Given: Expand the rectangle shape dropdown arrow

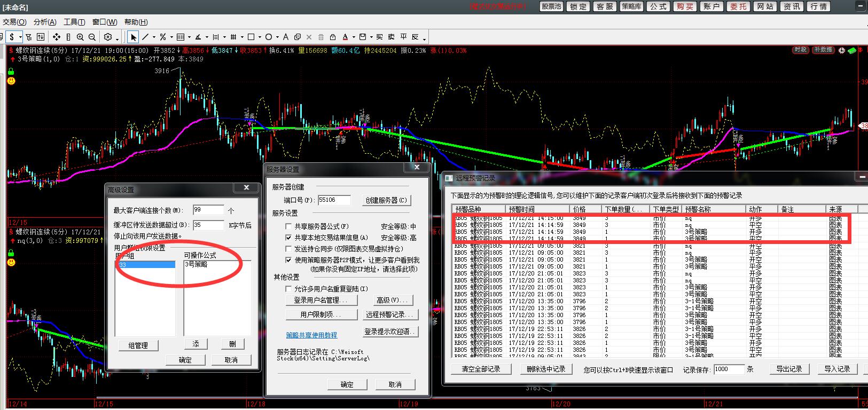Looking at the screenshot, I should pos(260,37).
